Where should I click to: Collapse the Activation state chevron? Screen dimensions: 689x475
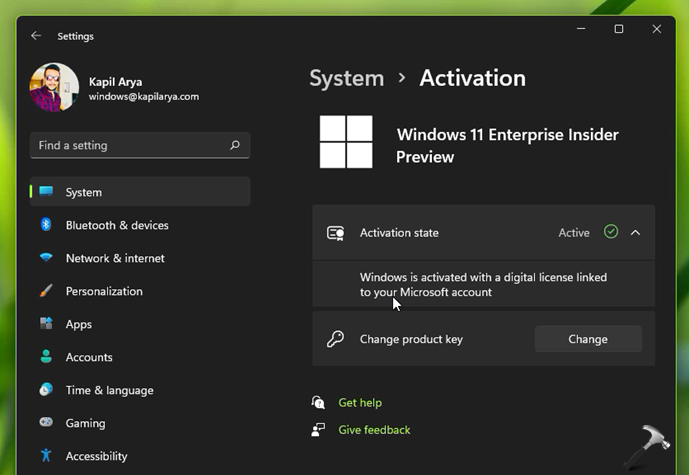pyautogui.click(x=635, y=232)
